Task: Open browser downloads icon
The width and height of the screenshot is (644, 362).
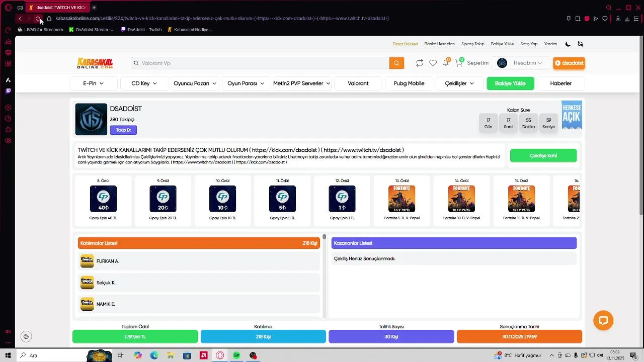Action: tap(627, 19)
